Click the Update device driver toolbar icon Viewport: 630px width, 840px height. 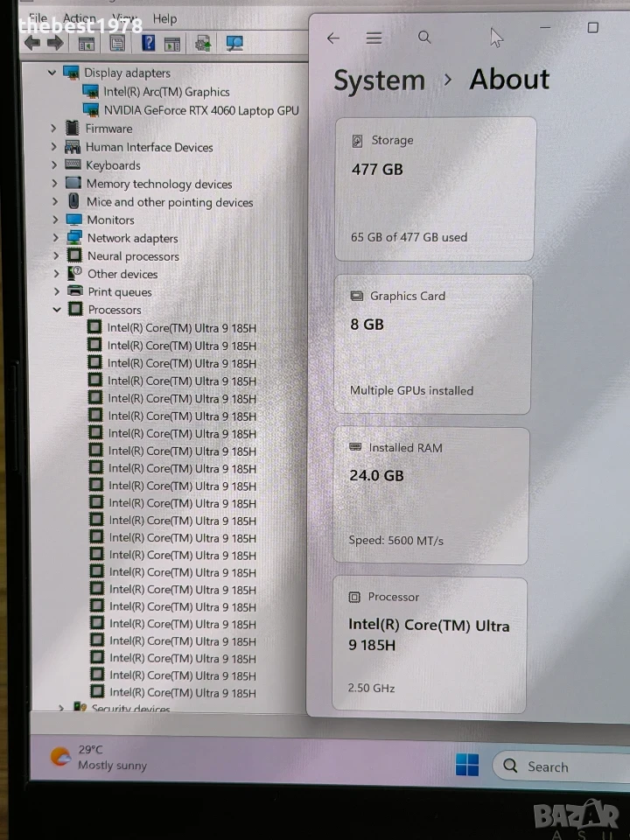point(203,44)
